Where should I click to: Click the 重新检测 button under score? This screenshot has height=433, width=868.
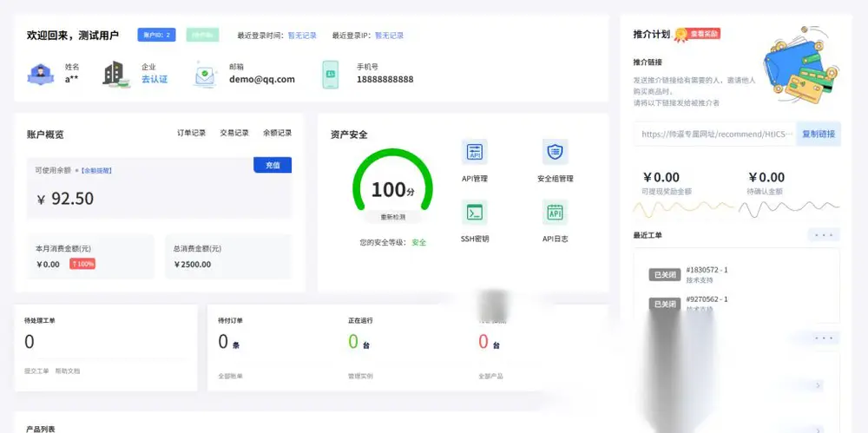pos(392,217)
